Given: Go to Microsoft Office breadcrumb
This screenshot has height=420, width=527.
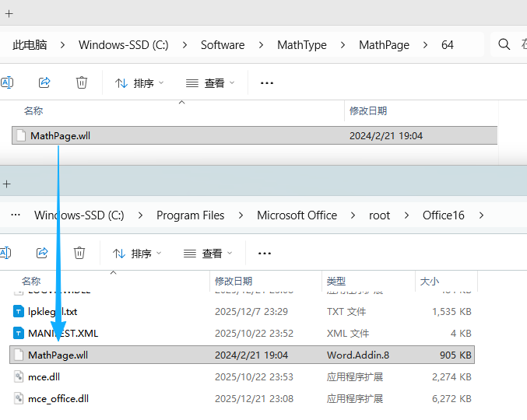Looking at the screenshot, I should tap(297, 215).
